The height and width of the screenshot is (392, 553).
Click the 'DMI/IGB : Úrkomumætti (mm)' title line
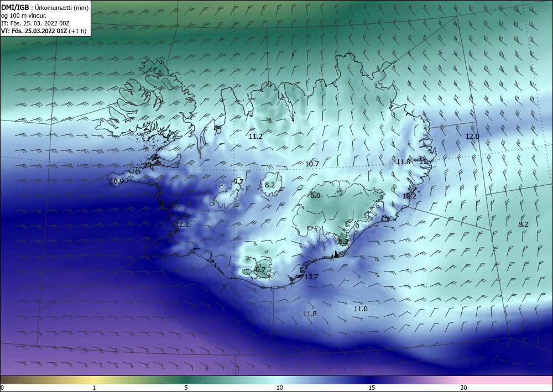tap(45, 7)
